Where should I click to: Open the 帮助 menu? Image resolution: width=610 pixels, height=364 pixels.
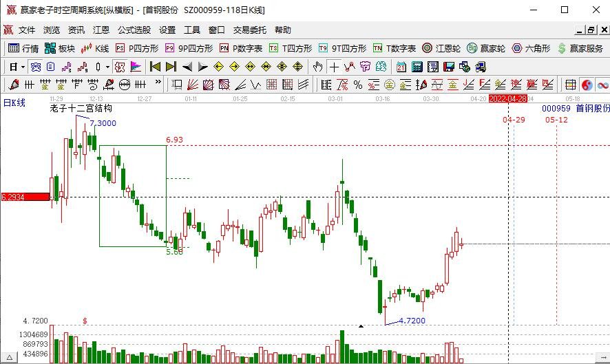[283, 30]
